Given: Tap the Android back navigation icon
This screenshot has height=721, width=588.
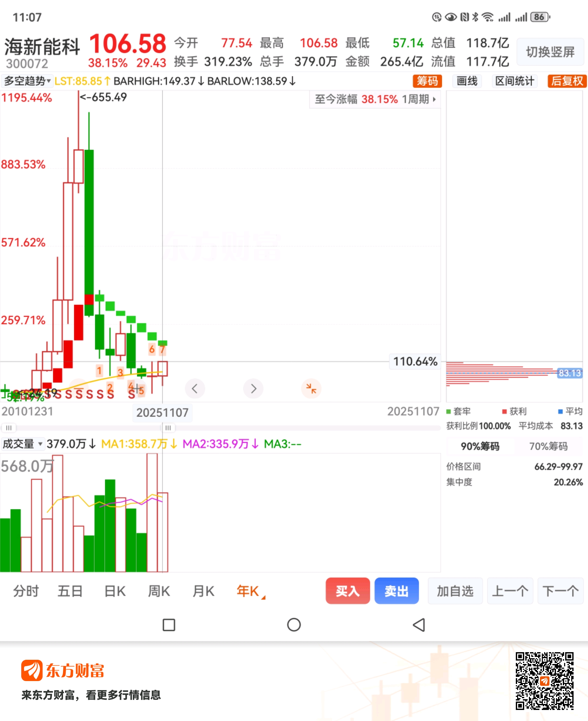Looking at the screenshot, I should pyautogui.click(x=419, y=625).
